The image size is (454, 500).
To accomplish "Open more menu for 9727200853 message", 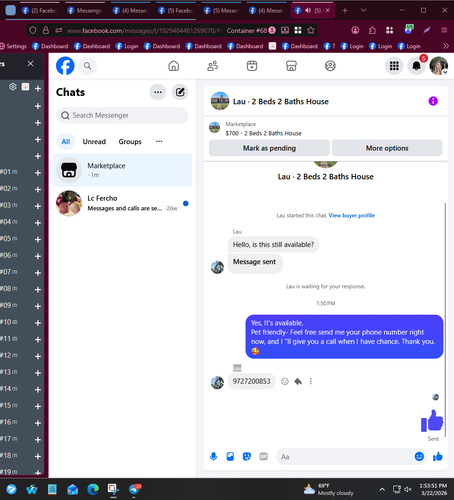I will tap(311, 381).
